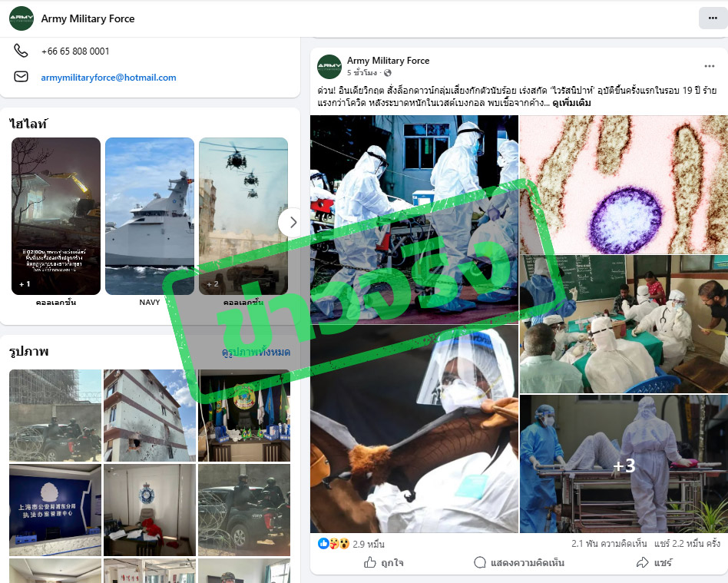View the 2.1 พัน ความคิดเห็น comments count

[x=609, y=544]
